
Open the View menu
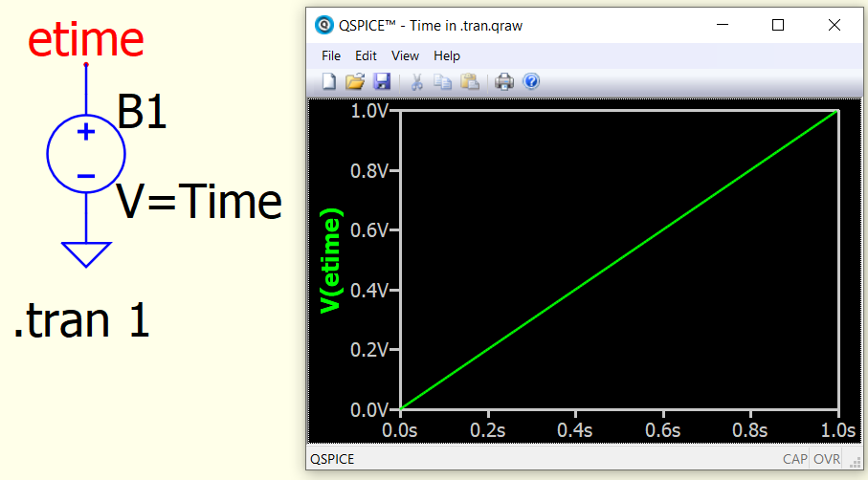(405, 55)
